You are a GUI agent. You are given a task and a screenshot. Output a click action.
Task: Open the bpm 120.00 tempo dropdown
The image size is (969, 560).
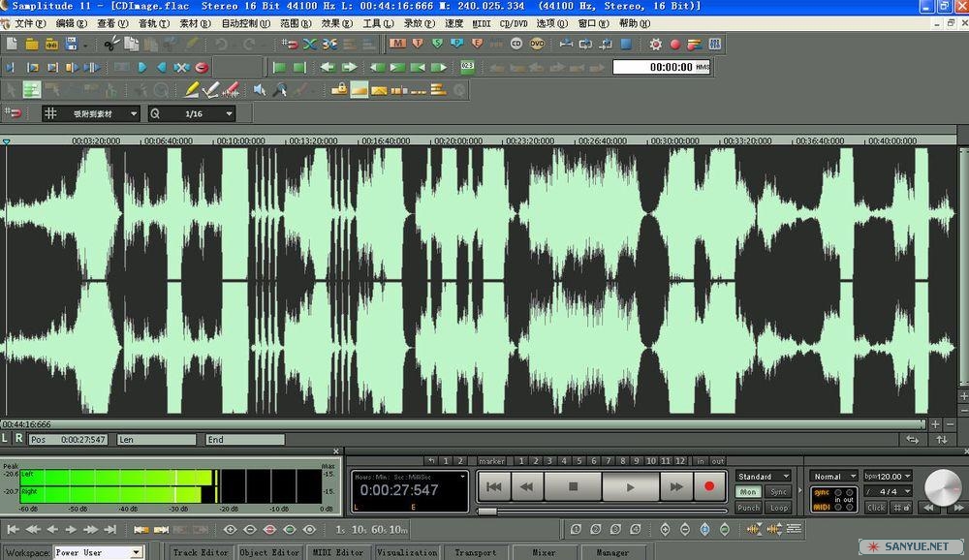pos(888,476)
